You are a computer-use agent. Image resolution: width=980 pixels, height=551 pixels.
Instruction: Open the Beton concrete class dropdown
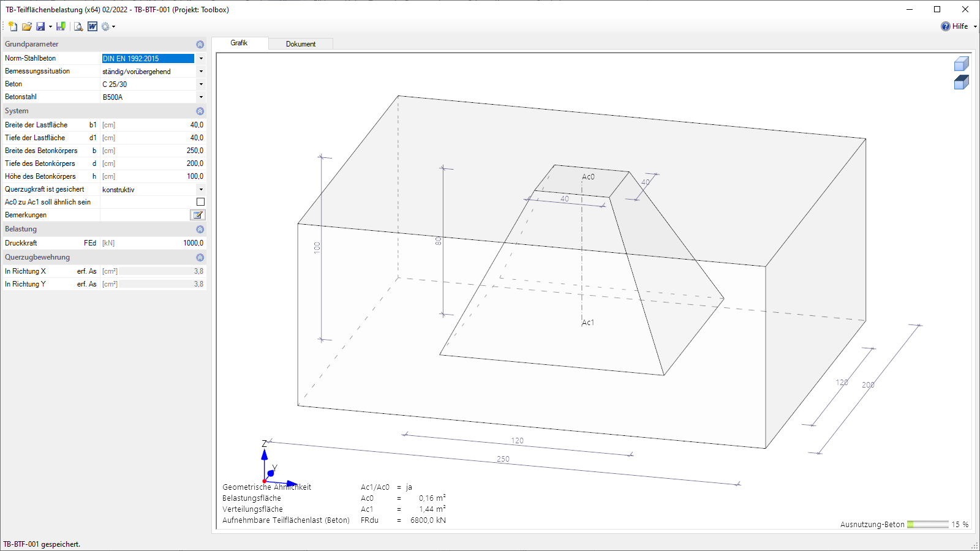click(201, 84)
